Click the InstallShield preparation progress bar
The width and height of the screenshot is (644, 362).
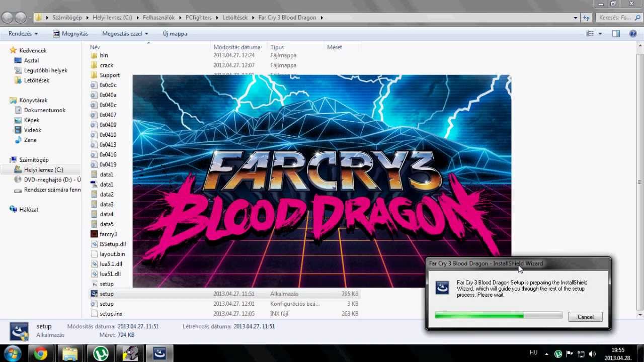498,316
